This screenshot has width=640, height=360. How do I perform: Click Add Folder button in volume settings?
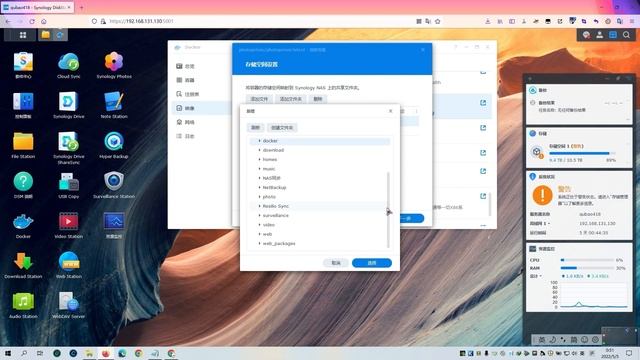290,99
